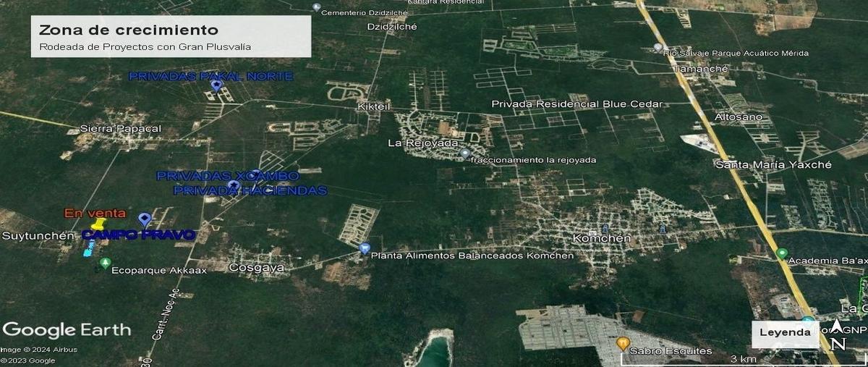Screen dimensions: 868x367
Task: Click the PRIVADAS XCAMBO label
Action: [227, 176]
